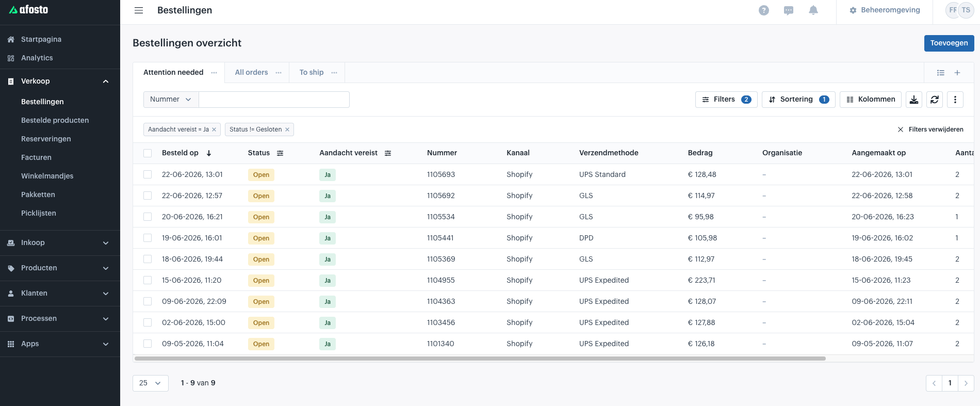
Task: Focus the order number search field
Action: pos(274,100)
